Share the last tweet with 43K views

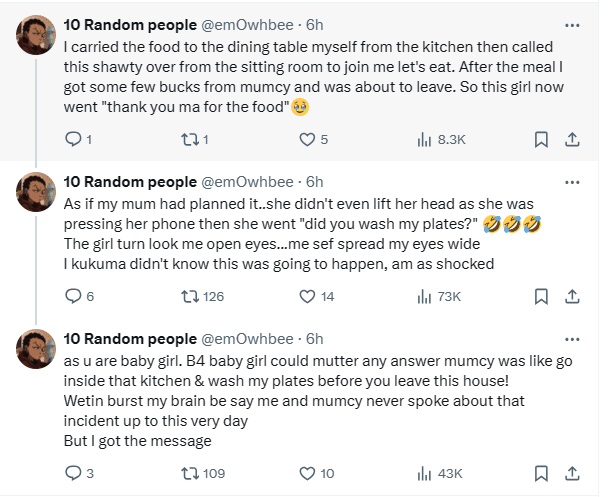(x=575, y=473)
